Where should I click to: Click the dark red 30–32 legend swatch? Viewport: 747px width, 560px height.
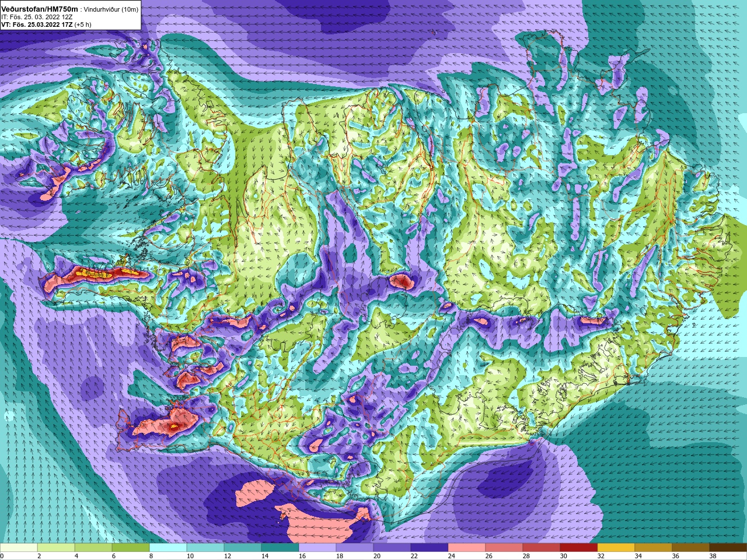(x=579, y=548)
